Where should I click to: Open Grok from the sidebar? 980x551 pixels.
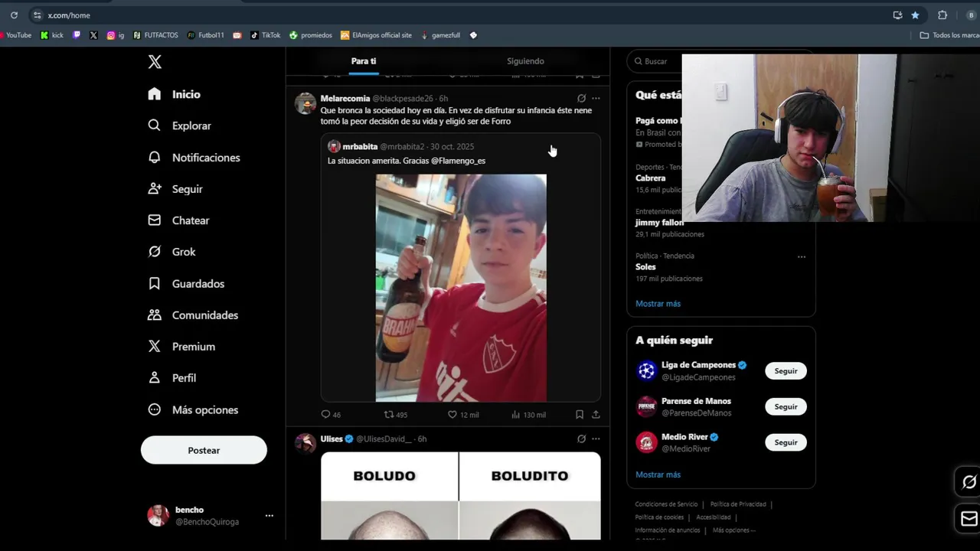coord(172,252)
